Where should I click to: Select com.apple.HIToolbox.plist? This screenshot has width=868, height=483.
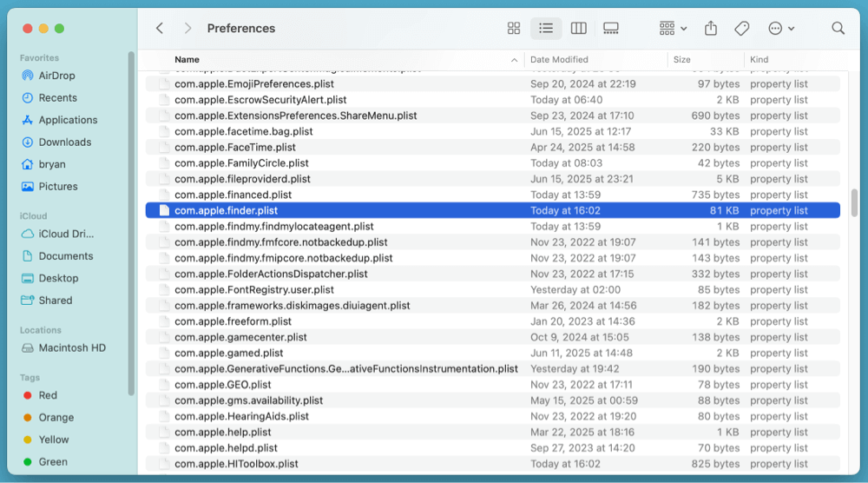(493, 464)
